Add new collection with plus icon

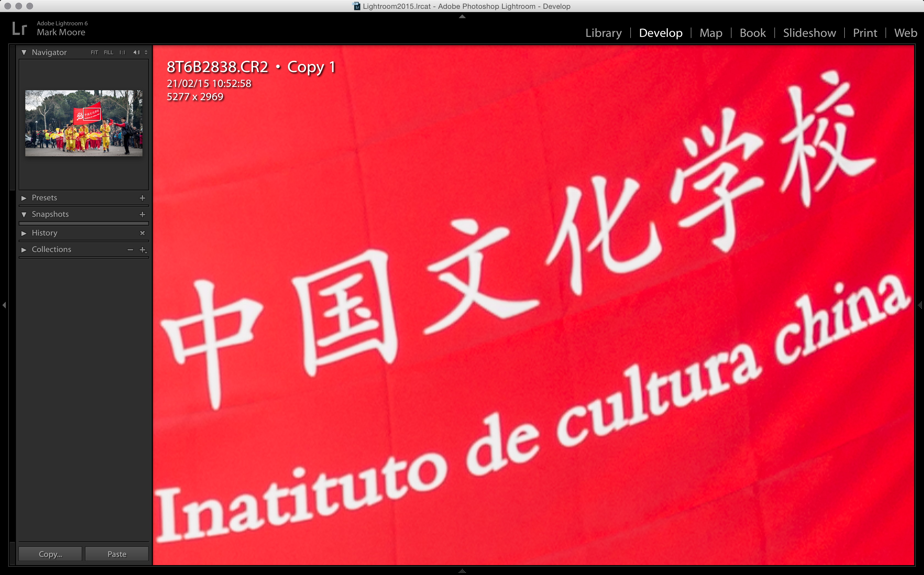[142, 250]
